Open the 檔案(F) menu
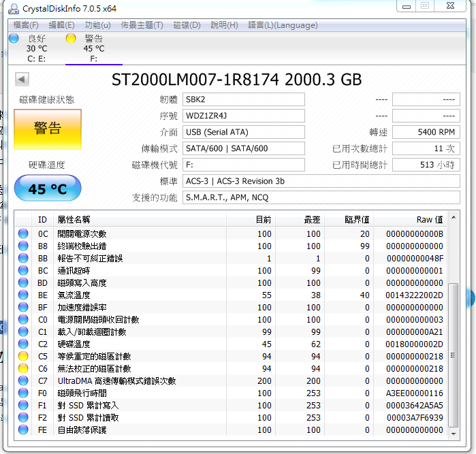476x454 pixels. pos(26,25)
